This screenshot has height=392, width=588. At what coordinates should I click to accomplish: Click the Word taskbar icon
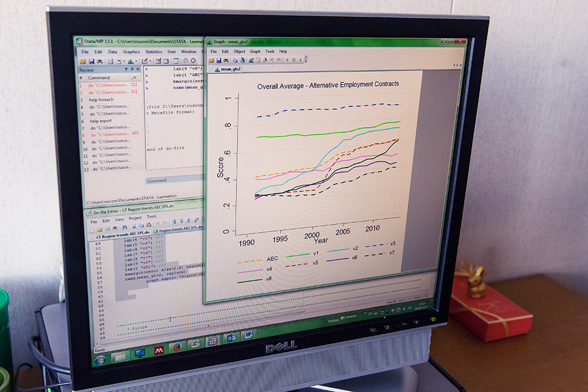(x=248, y=334)
